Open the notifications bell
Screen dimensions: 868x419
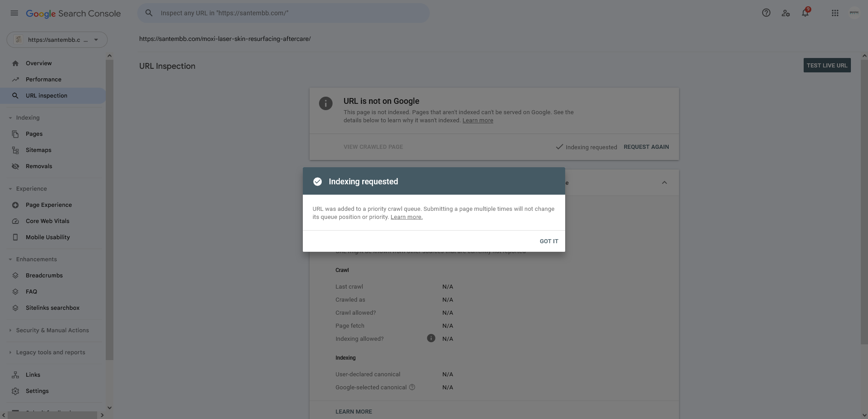805,13
